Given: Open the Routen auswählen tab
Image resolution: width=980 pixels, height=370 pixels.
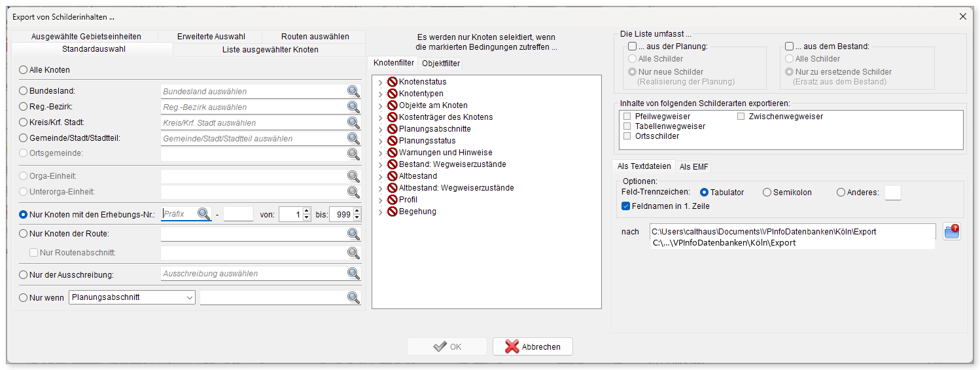Looking at the screenshot, I should coord(315,37).
